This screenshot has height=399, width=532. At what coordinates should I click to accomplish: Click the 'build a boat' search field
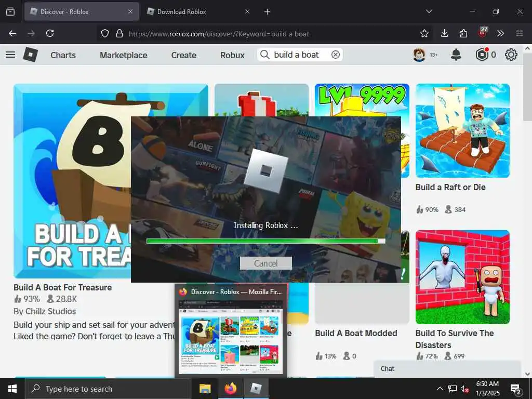(x=300, y=55)
